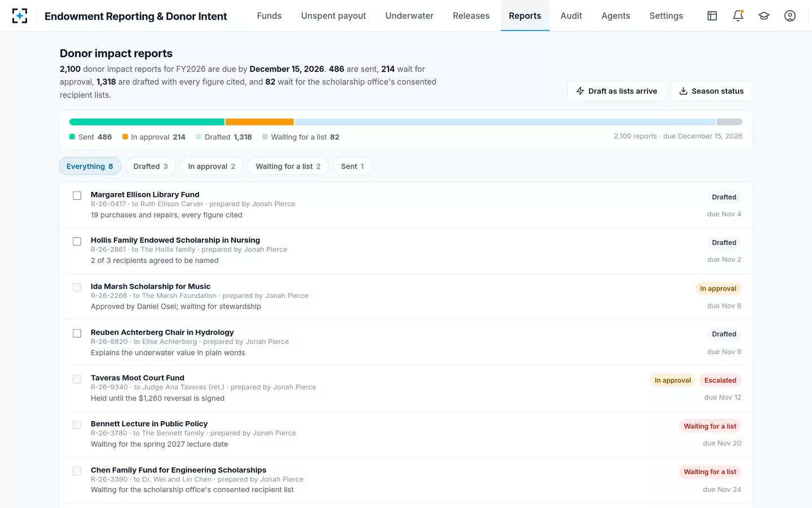Check the Ida Marsh Scholarship for Music box
Viewport: 812px width, 508px height.
click(x=77, y=288)
